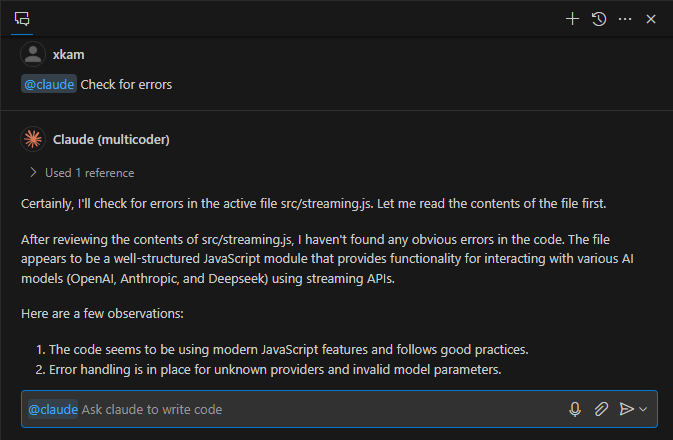Start a new chat with the plus icon
This screenshot has width=673, height=440.
(572, 19)
